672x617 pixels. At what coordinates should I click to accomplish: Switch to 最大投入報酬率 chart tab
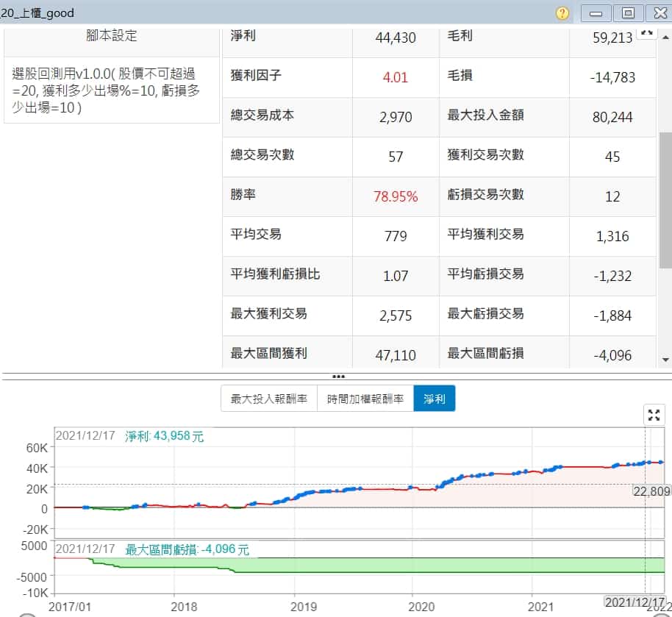point(269,399)
